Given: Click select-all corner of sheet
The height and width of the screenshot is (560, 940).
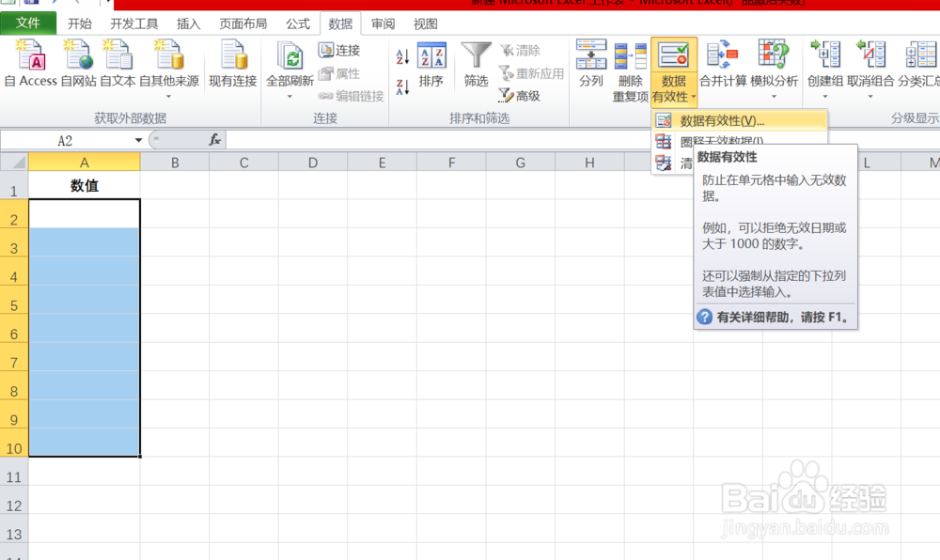Looking at the screenshot, I should coord(14,162).
